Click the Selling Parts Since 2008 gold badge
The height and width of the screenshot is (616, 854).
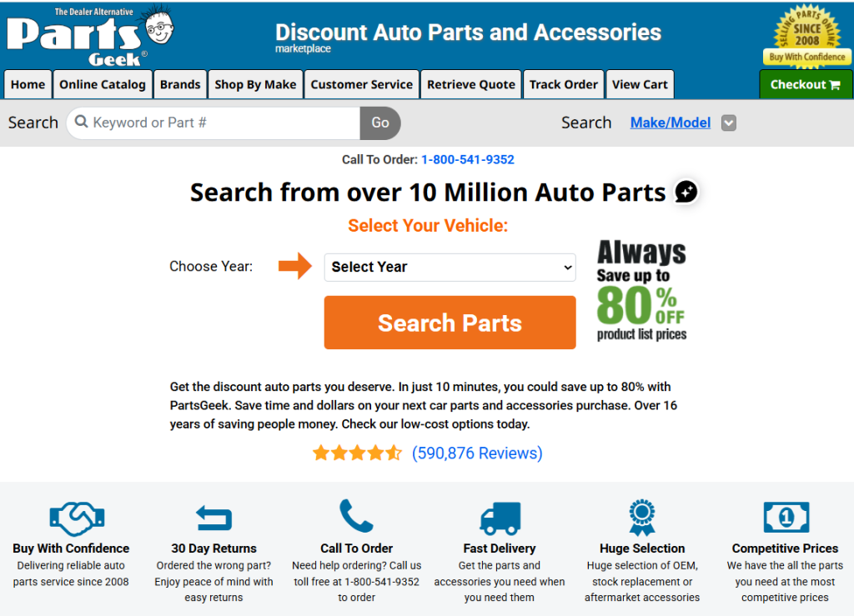[806, 36]
